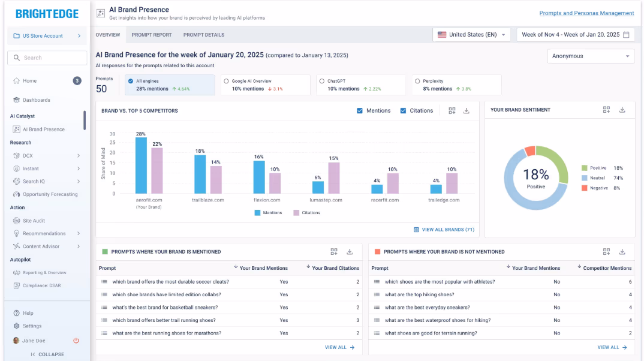644x361 pixels.
Task: Click the Recommendations lightbulb icon
Action: 16,233
